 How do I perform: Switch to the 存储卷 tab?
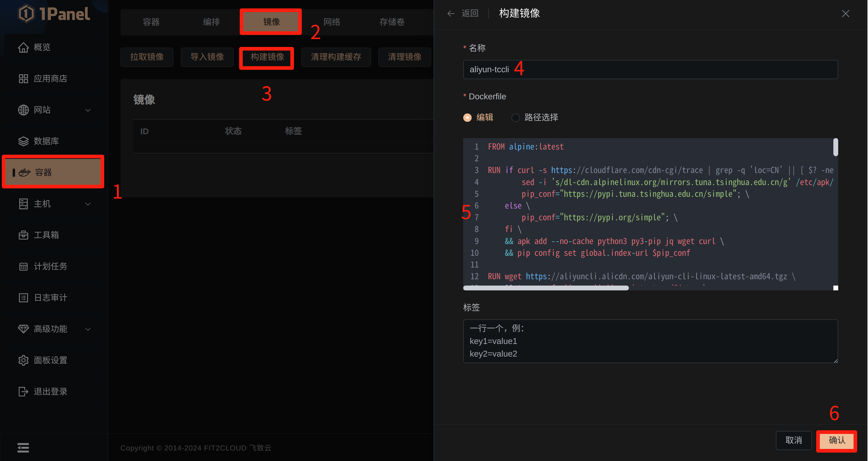pos(392,22)
